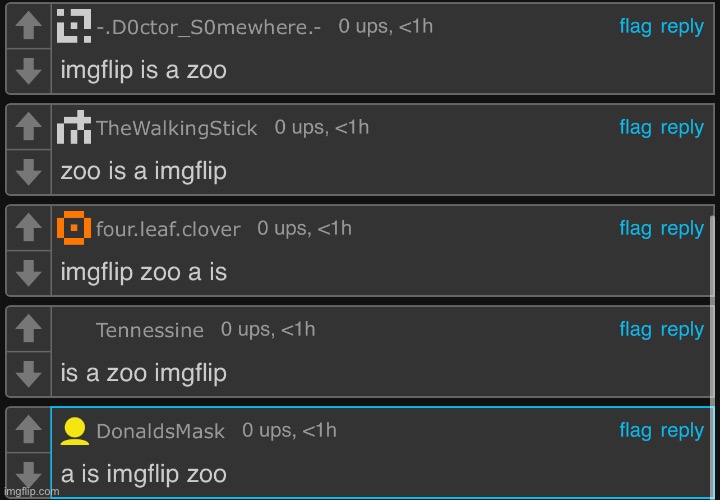Reply to four.leaf.clover's comment
The height and width of the screenshot is (500, 720).
(682, 228)
